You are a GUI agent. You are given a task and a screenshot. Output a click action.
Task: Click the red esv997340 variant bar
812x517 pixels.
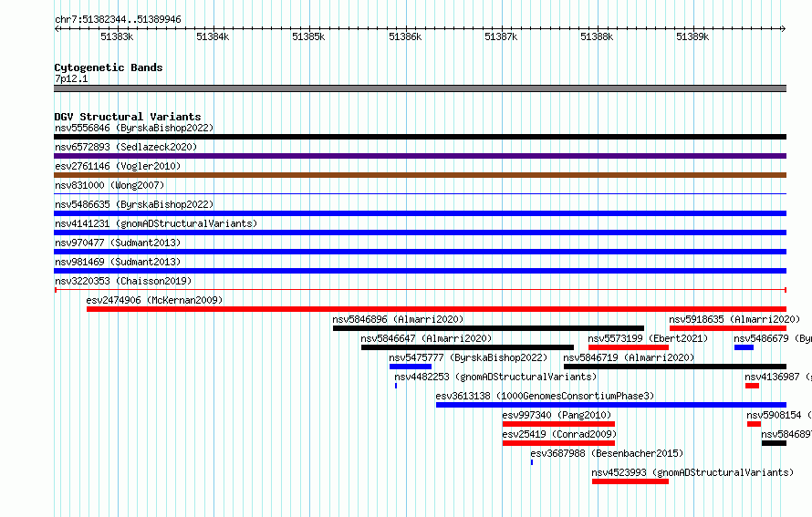click(x=558, y=424)
